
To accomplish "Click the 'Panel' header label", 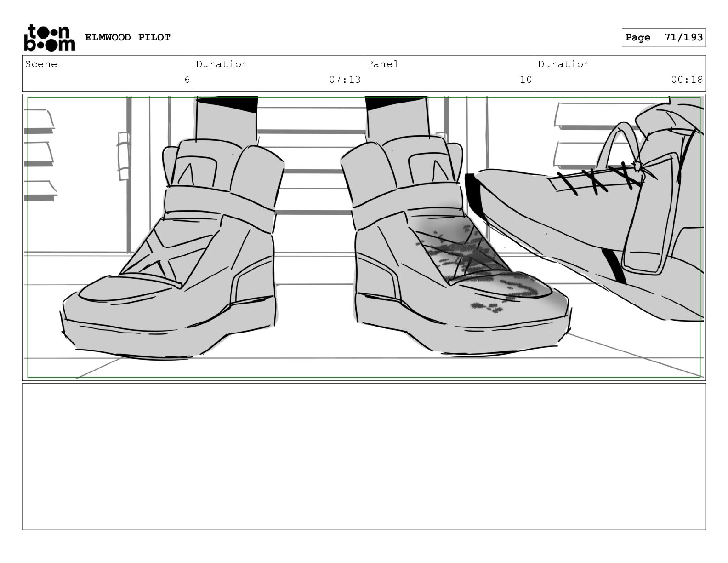I will (383, 64).
